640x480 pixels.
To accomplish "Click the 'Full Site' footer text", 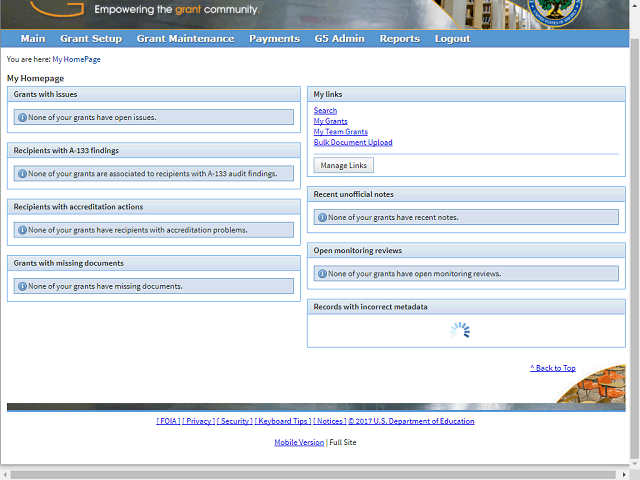I will coord(343,442).
